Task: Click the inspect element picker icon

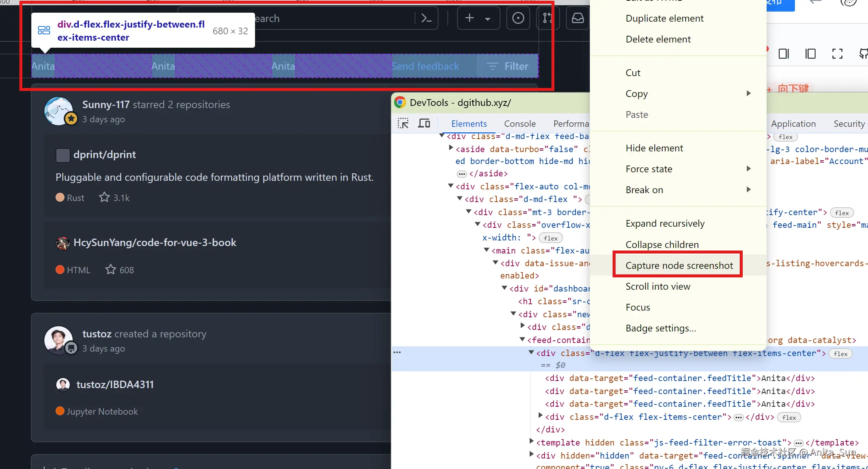Action: tap(403, 123)
